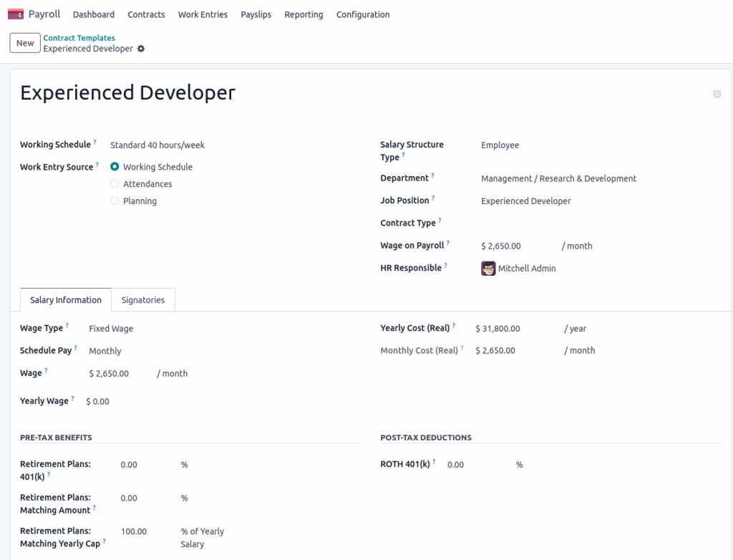The height and width of the screenshot is (560, 733).
Task: Show help tooltip for Monthly Cost (Real)
Action: tap(462, 348)
